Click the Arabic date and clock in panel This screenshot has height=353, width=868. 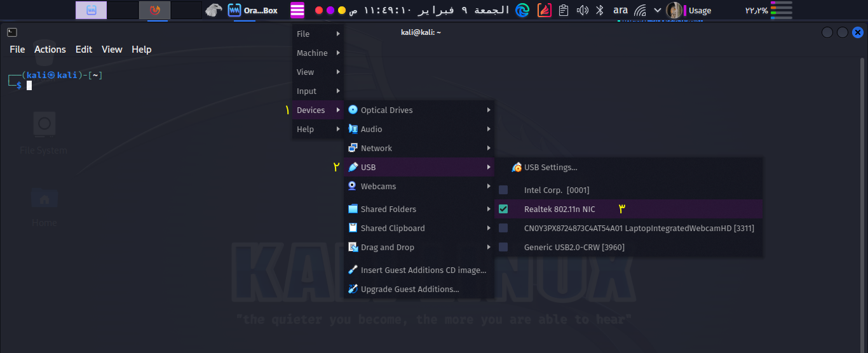click(430, 10)
